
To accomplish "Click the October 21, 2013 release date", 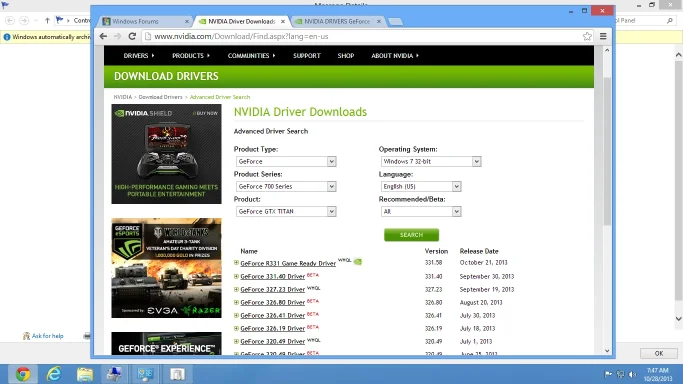I will pyautogui.click(x=484, y=263).
